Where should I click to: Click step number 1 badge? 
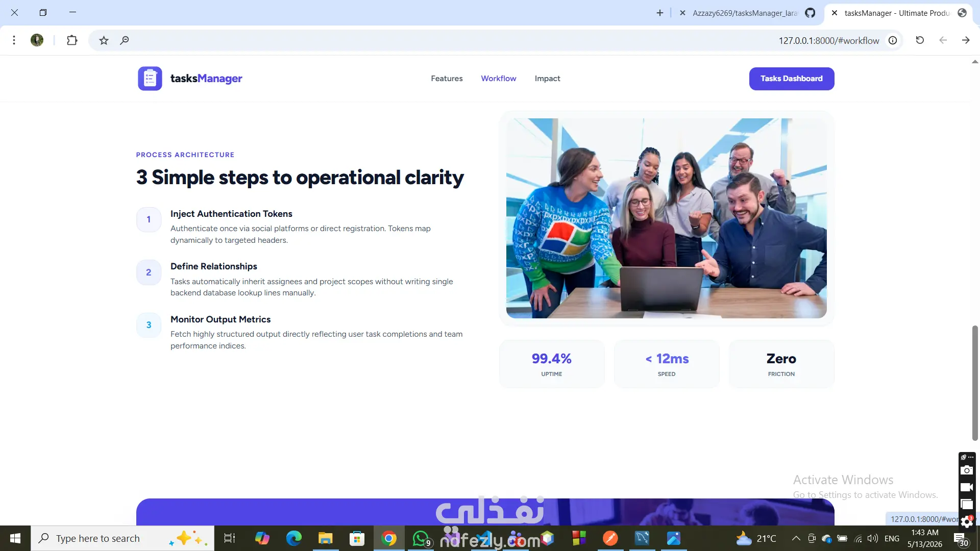149,219
